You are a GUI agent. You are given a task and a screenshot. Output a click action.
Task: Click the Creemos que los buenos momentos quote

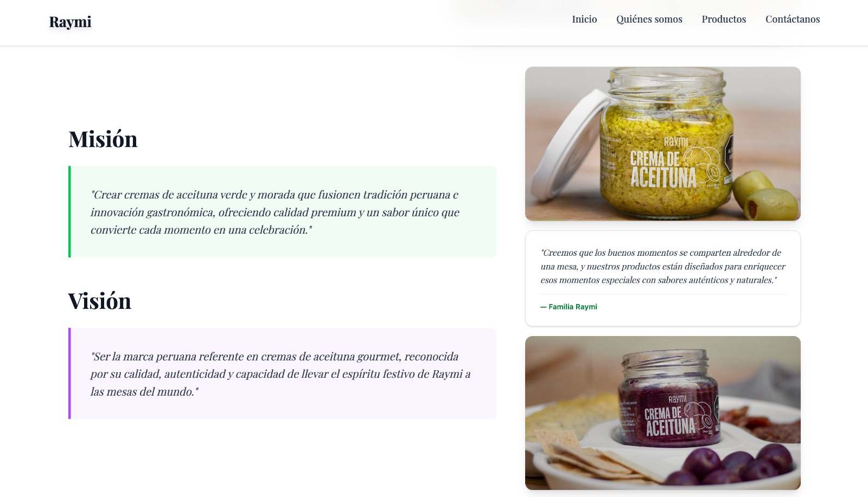pyautogui.click(x=662, y=266)
